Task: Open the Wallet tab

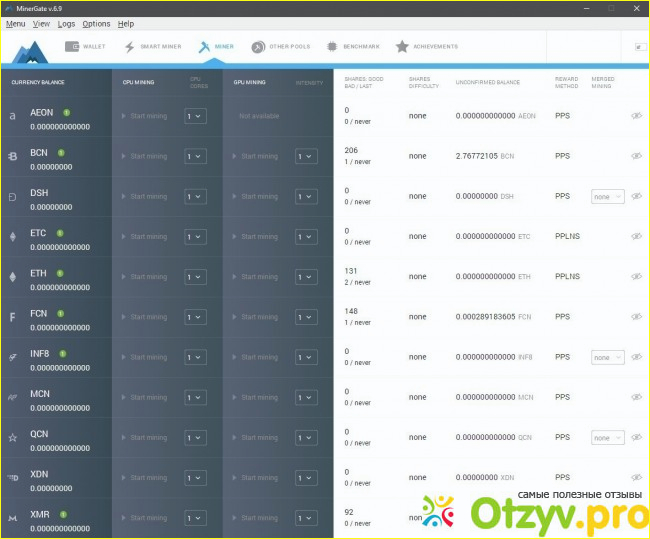Action: click(x=86, y=47)
